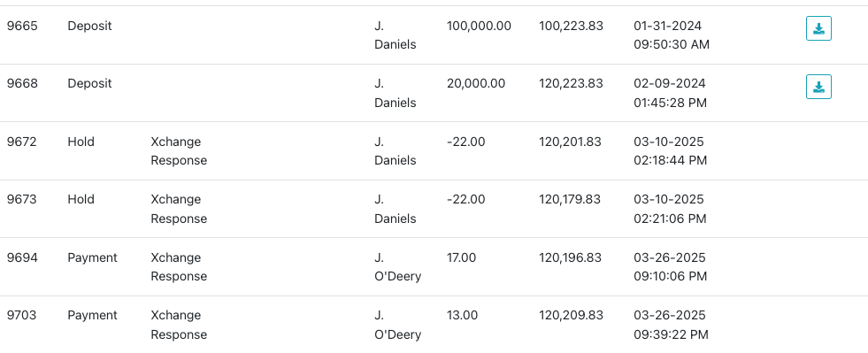The height and width of the screenshot is (353, 868).
Task: Select transaction ID 9668
Action: click(x=22, y=83)
